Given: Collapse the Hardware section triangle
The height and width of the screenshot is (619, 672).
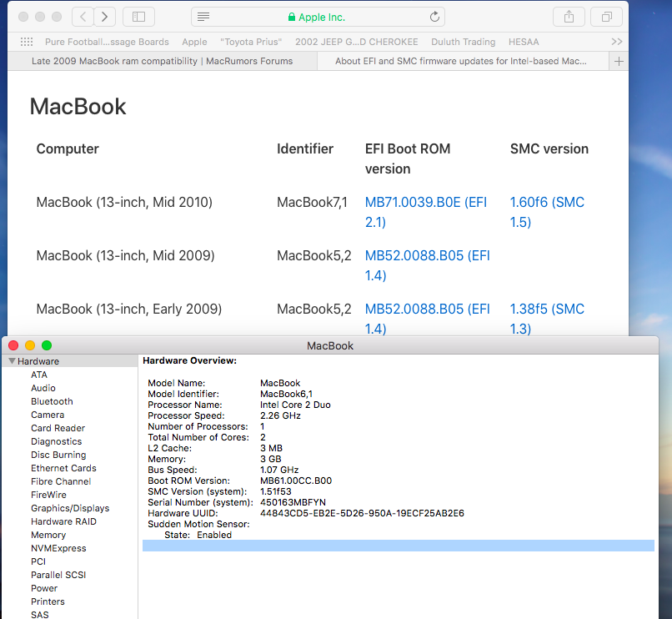Looking at the screenshot, I should point(12,360).
